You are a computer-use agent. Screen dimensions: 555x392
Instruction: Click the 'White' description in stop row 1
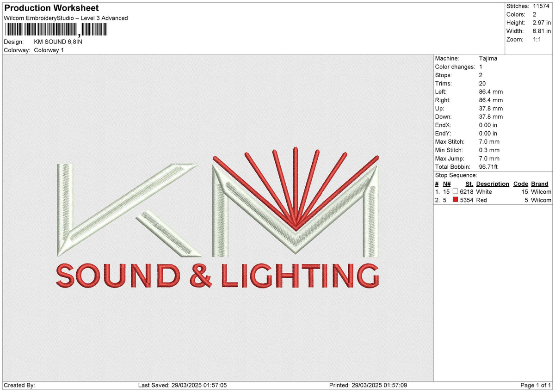tap(484, 192)
